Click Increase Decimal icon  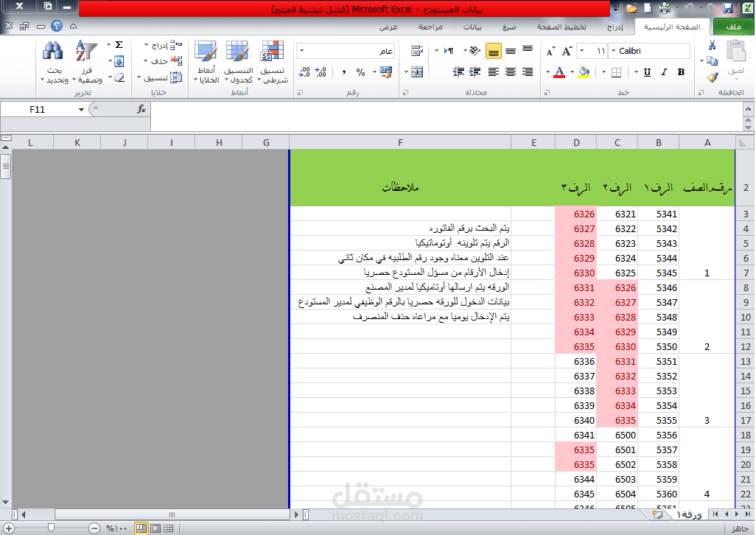(x=321, y=72)
